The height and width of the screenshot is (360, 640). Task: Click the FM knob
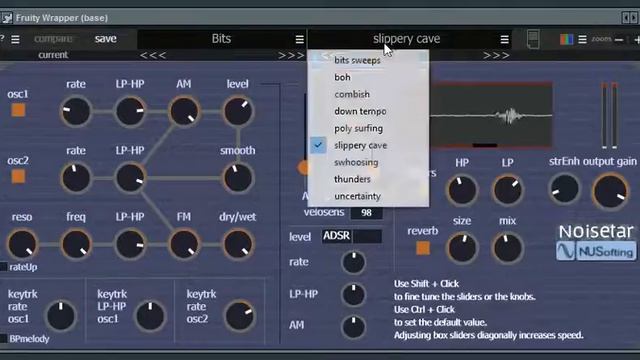[x=184, y=244]
